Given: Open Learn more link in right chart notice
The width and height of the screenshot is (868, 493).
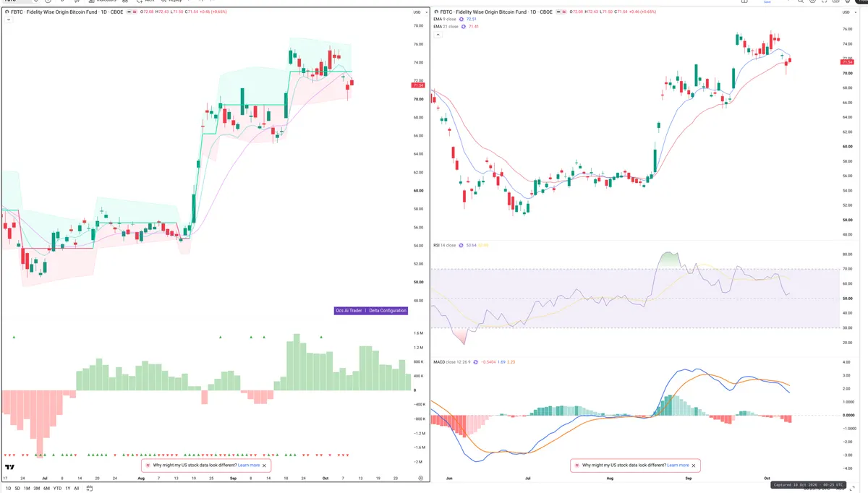Looking at the screenshot, I should coord(678,466).
